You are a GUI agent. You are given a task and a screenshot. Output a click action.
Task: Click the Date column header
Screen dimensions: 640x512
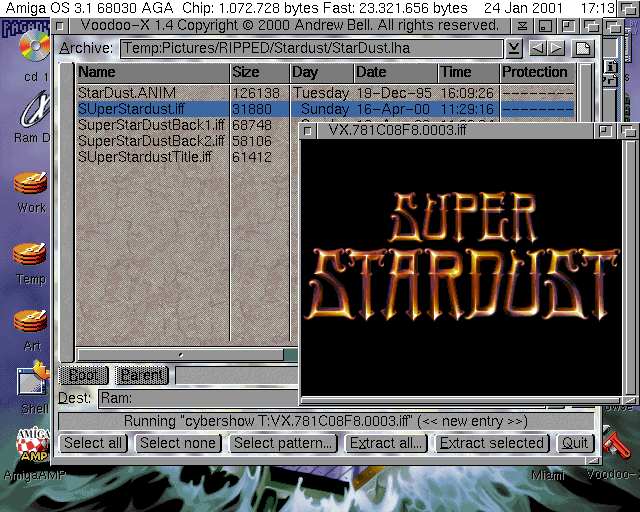click(x=396, y=72)
